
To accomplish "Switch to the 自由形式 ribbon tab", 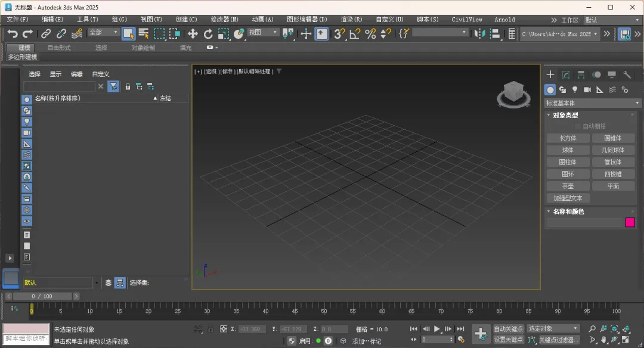I will coord(59,48).
